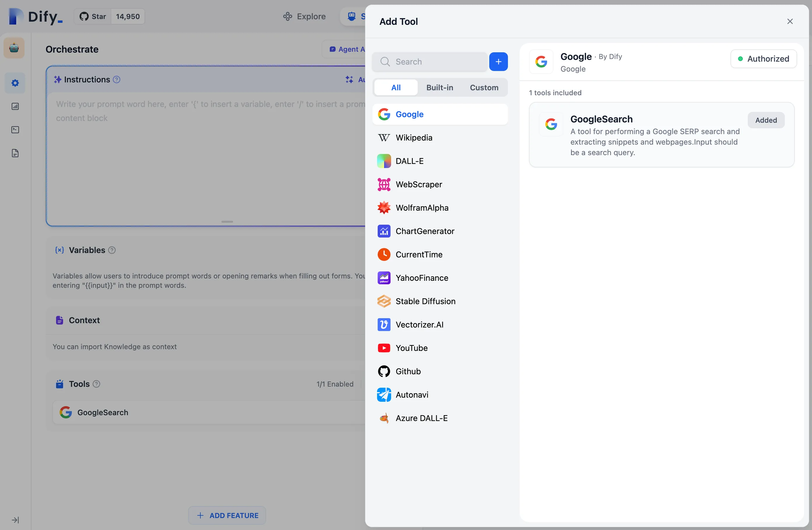
Task: Select WolframAlpha tool provider
Action: (422, 208)
